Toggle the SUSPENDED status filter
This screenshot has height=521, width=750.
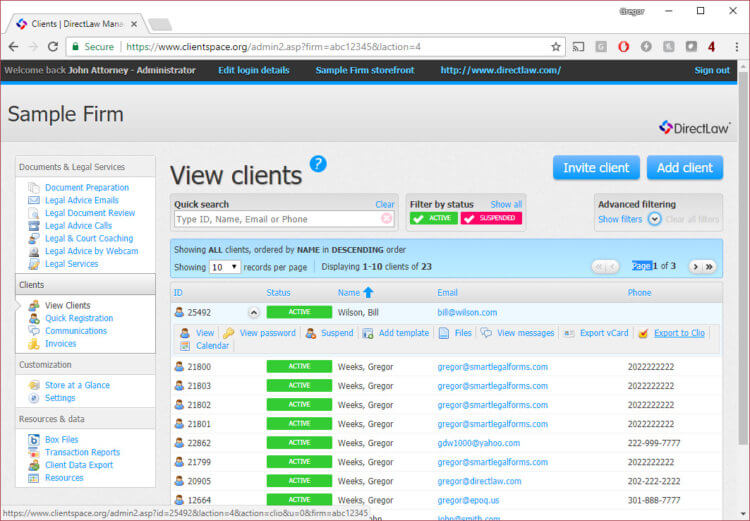coord(491,218)
